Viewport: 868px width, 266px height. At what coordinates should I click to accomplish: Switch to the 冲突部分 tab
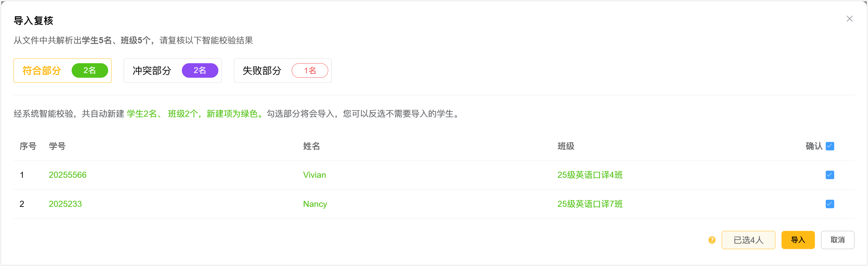[152, 71]
